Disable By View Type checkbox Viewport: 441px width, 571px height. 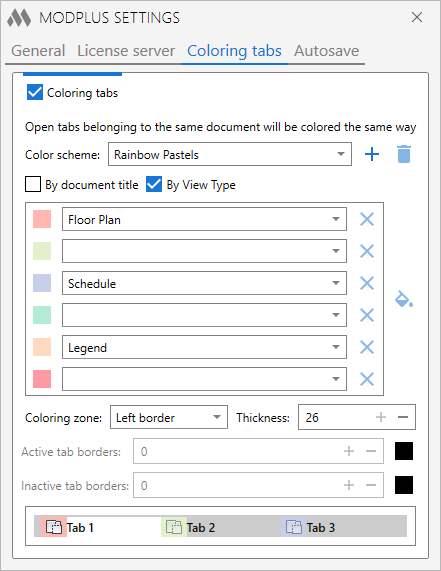154,184
